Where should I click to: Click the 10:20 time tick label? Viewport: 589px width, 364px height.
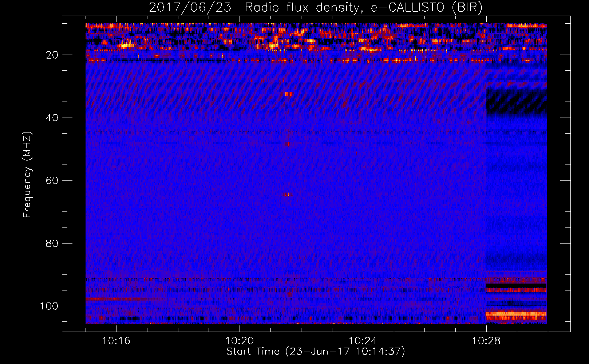pos(240,341)
